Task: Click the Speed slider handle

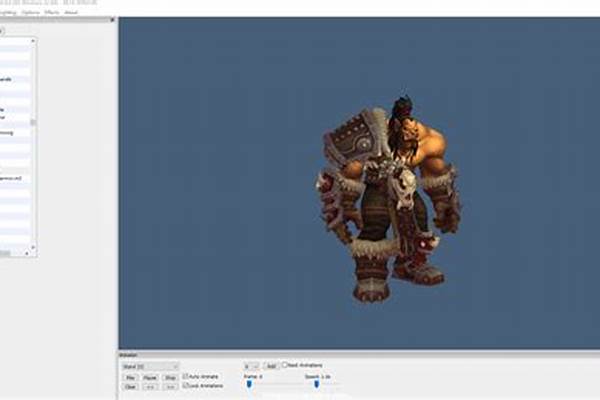Action: (x=316, y=384)
